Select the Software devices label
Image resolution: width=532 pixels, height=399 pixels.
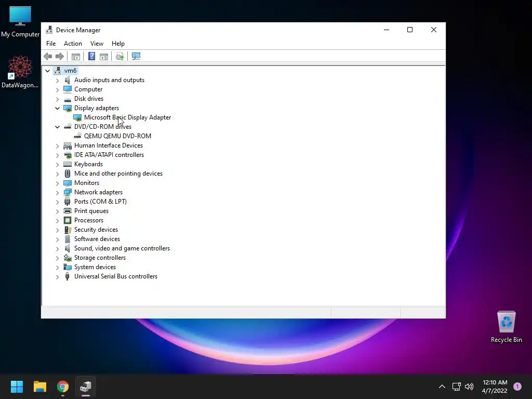click(97, 239)
